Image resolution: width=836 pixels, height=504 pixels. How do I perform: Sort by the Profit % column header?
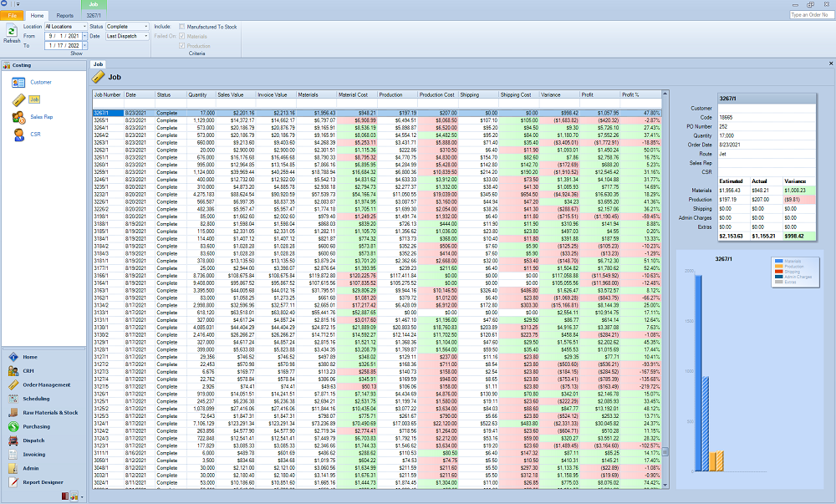pyautogui.click(x=640, y=94)
